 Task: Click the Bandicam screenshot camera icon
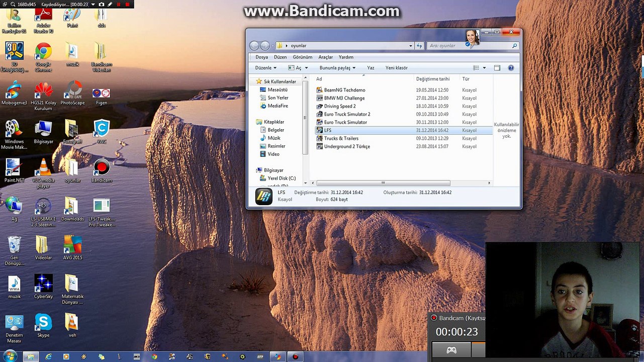click(102, 5)
